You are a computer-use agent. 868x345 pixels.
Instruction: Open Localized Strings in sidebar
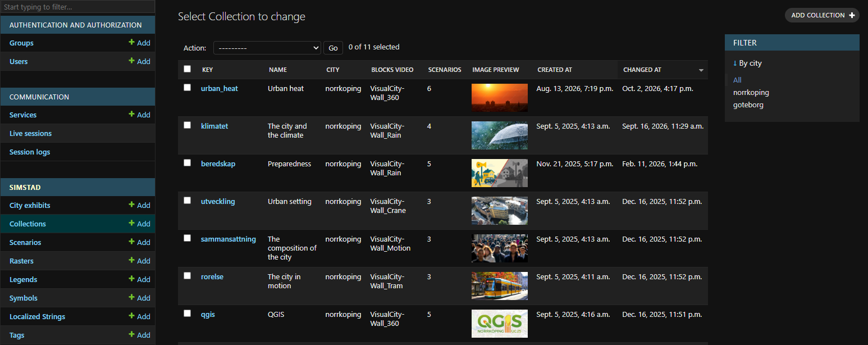coord(37,316)
